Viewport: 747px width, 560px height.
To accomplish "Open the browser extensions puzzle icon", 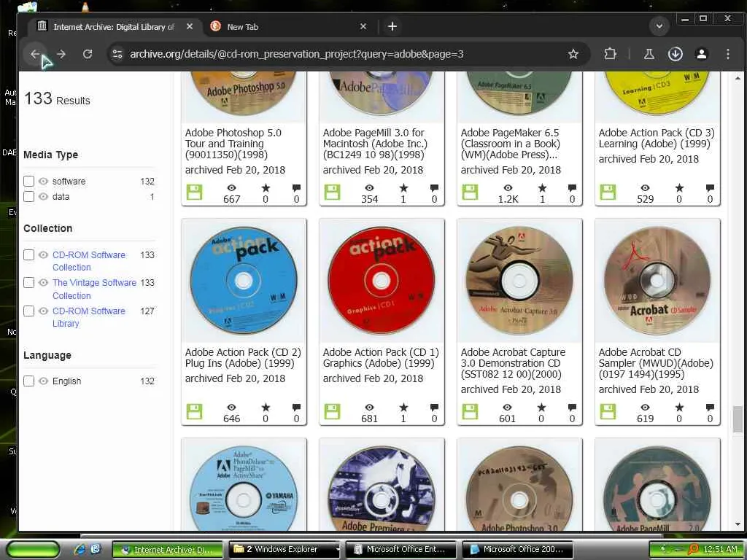I will pyautogui.click(x=610, y=54).
